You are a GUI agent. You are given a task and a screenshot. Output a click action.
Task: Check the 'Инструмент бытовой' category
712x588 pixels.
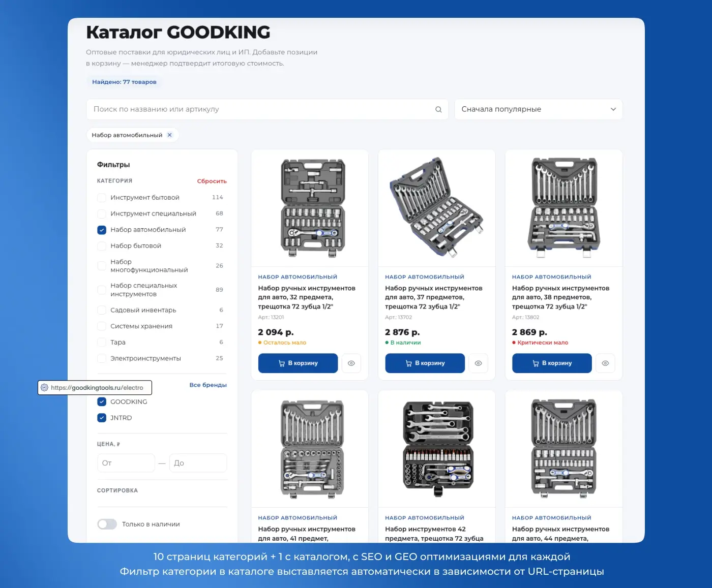[x=102, y=198]
